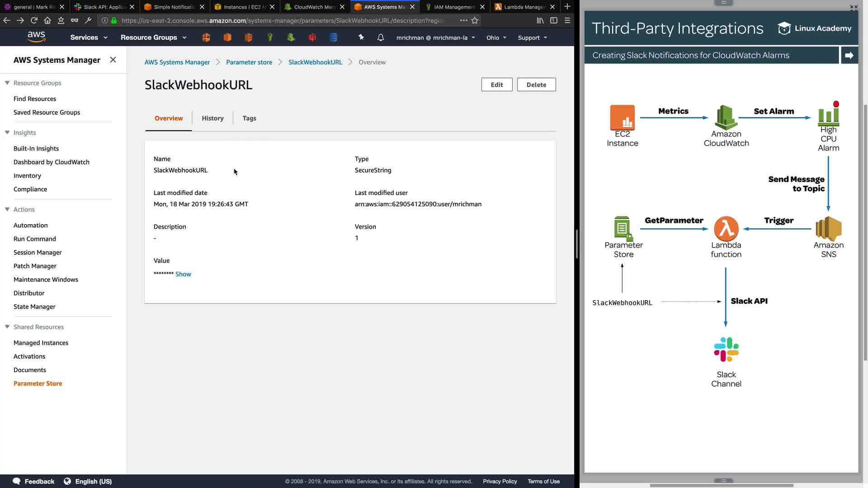Reload the page with refresh icon
Screen dimensions: 868x488
tap(34, 20)
